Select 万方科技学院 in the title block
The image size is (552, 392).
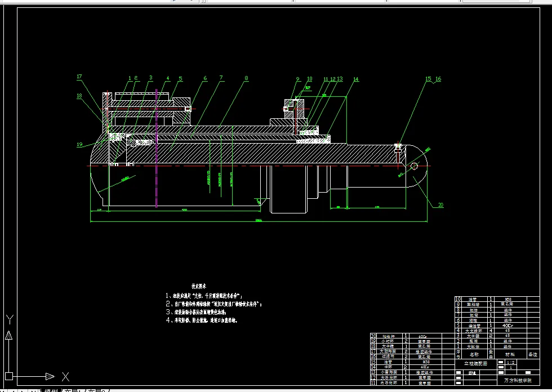[x=518, y=380]
